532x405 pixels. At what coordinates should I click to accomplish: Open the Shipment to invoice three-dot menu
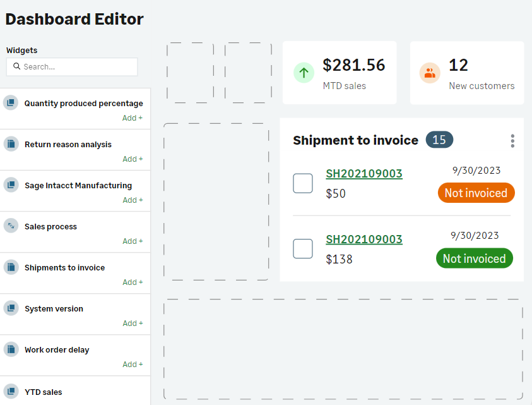[512, 141]
